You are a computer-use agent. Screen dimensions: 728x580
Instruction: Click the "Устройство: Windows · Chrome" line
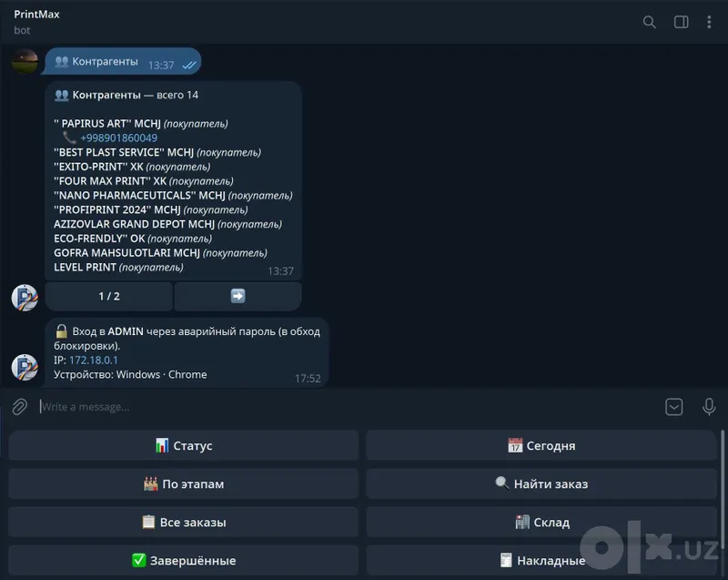pyautogui.click(x=130, y=374)
